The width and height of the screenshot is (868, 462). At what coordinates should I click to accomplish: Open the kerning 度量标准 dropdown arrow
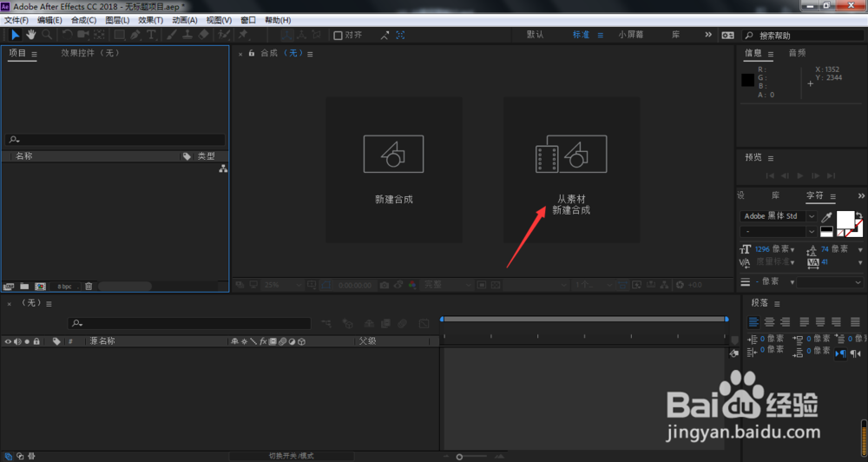click(x=792, y=262)
